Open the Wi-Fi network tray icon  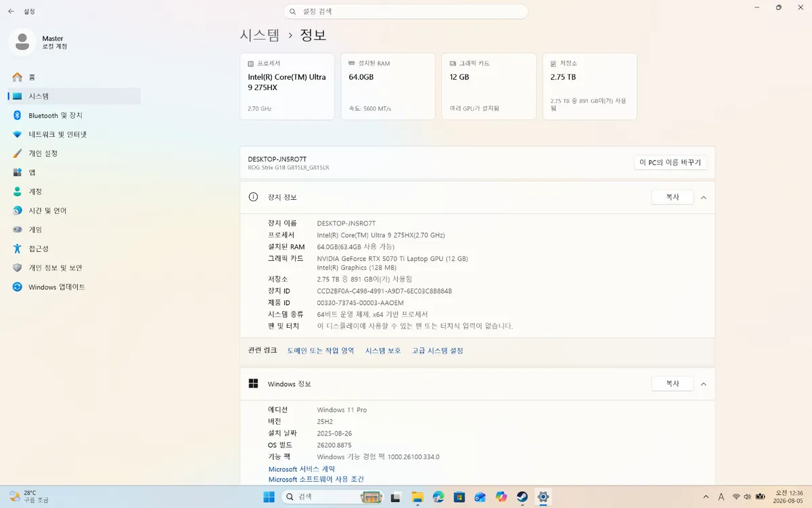[736, 496]
